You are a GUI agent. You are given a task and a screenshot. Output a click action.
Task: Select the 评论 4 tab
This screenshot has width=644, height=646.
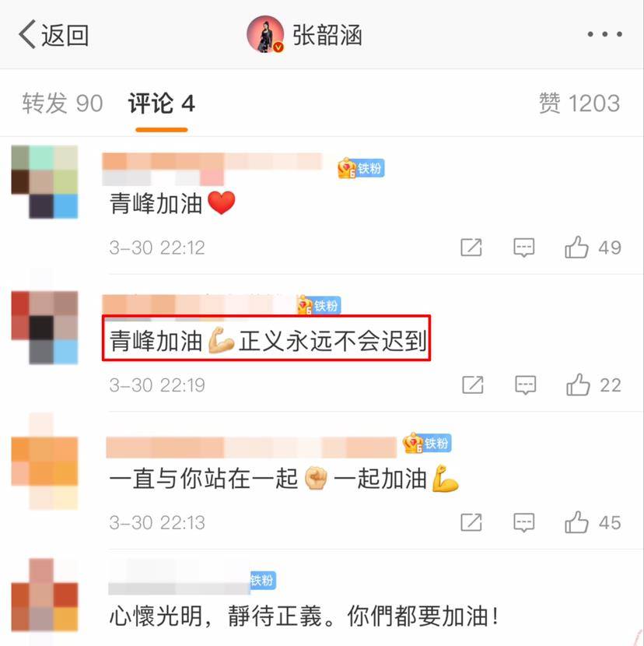(x=162, y=103)
